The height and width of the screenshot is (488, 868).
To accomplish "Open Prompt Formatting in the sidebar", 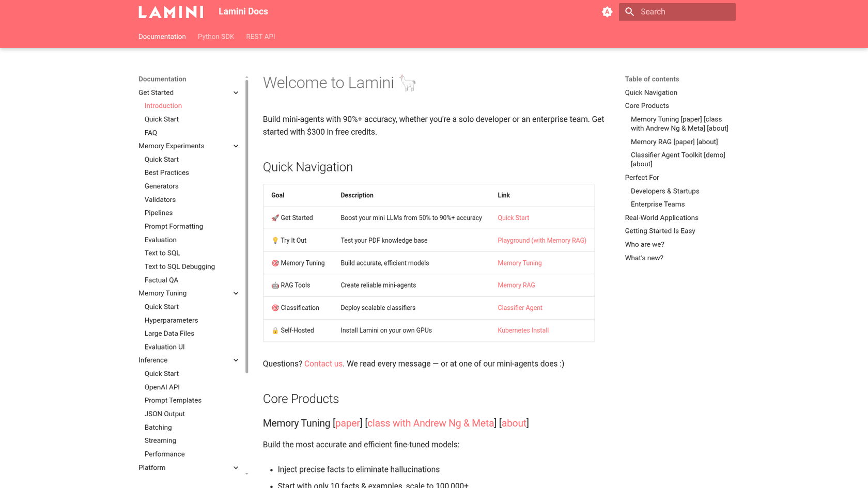I will 174,226.
